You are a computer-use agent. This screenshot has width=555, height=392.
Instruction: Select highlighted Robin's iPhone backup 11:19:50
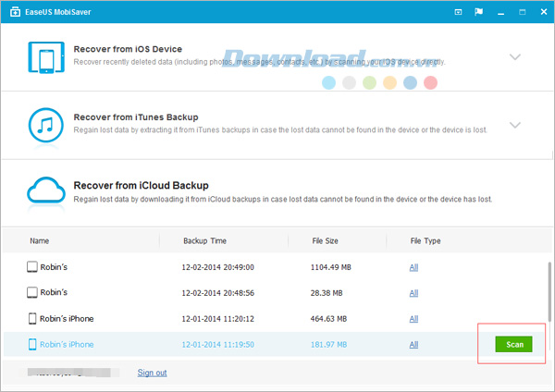point(274,344)
